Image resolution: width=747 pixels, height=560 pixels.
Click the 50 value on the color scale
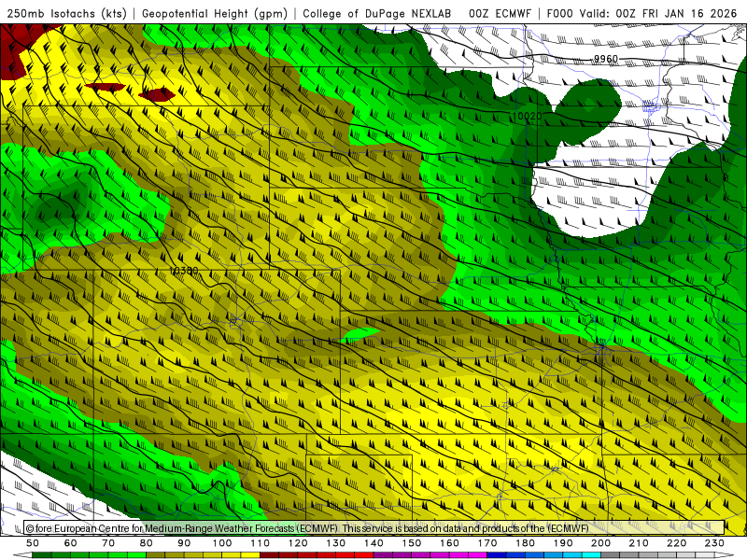pyautogui.click(x=33, y=543)
